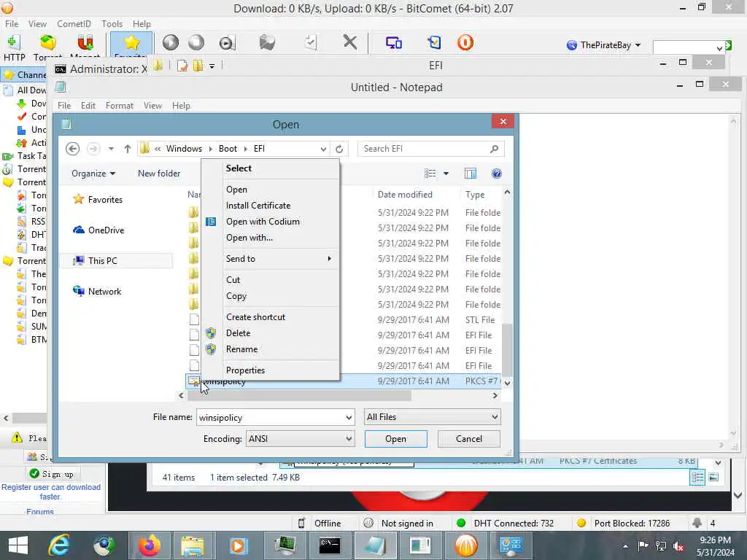Open Internet Explorer from the taskbar
This screenshot has width=747, height=560.
[x=60, y=545]
